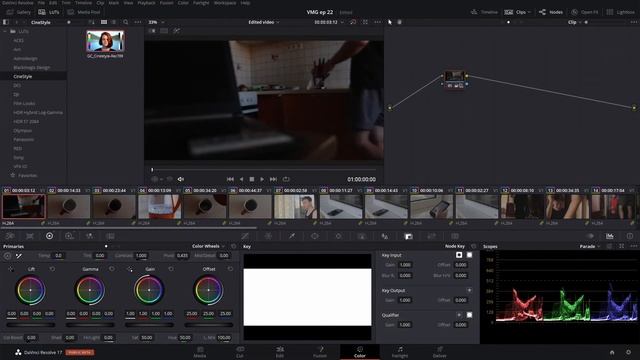Reset the Offset color wheel
Screen dimensions: 640x360
point(231,269)
